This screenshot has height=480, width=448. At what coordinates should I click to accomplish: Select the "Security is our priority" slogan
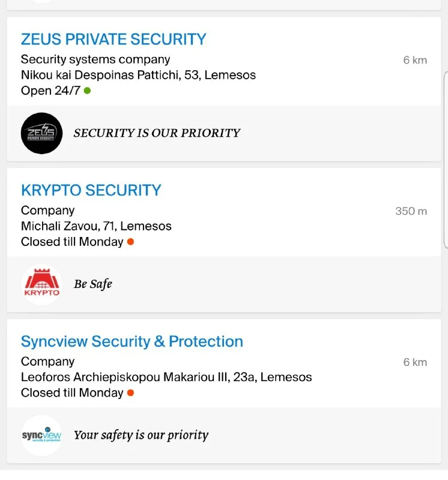coord(157,133)
